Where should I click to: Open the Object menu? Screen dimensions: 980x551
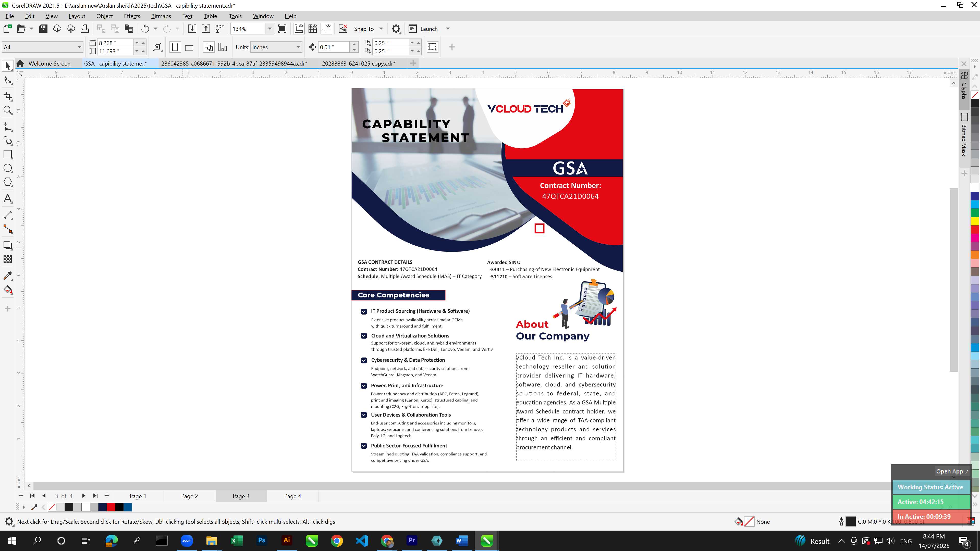(105, 16)
